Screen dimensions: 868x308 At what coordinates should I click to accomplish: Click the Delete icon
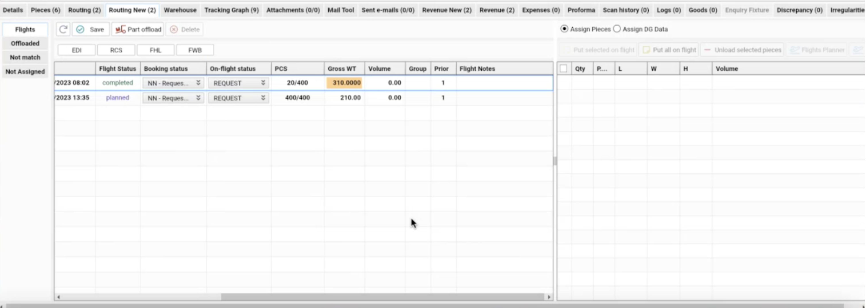point(174,29)
